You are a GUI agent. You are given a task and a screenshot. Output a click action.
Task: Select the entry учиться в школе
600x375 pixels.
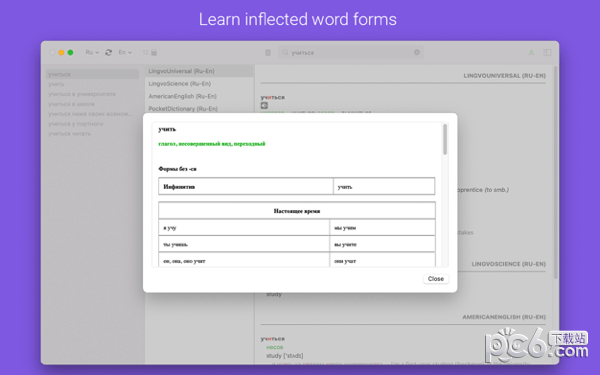(92, 104)
